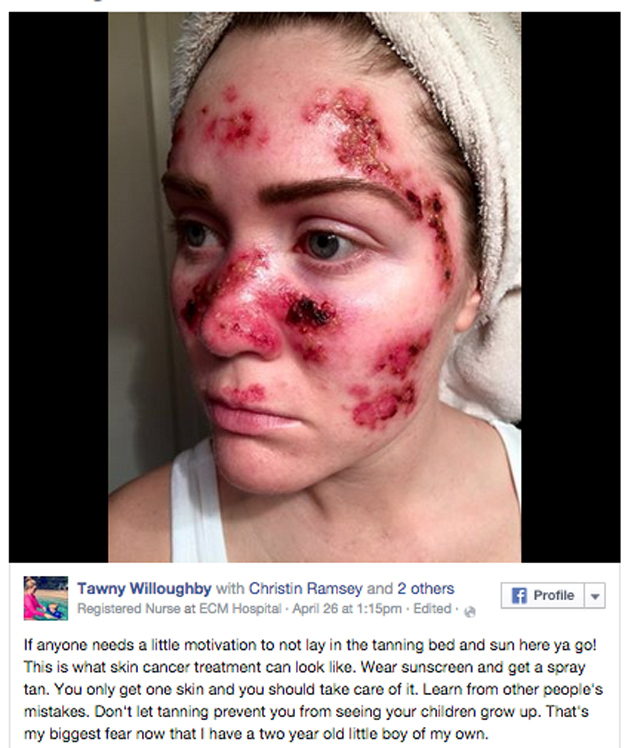The width and height of the screenshot is (628, 748).
Task: Click the black area right of the photo
Action: 571,287
